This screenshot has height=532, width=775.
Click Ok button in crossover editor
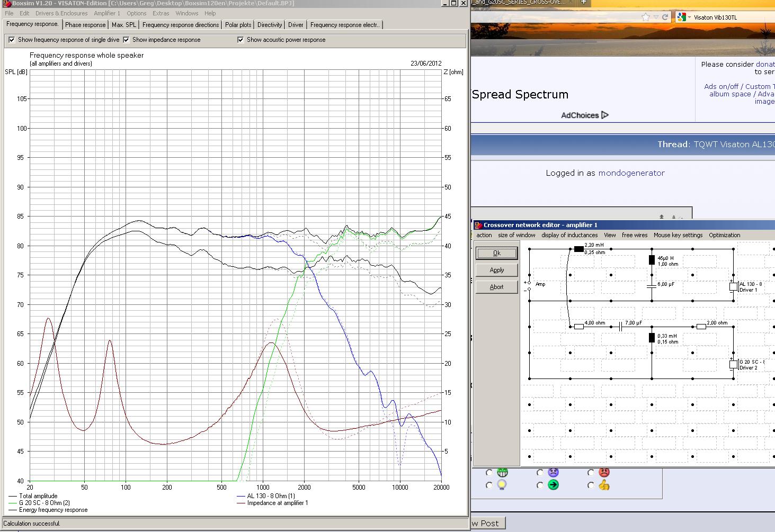pyautogui.click(x=496, y=253)
